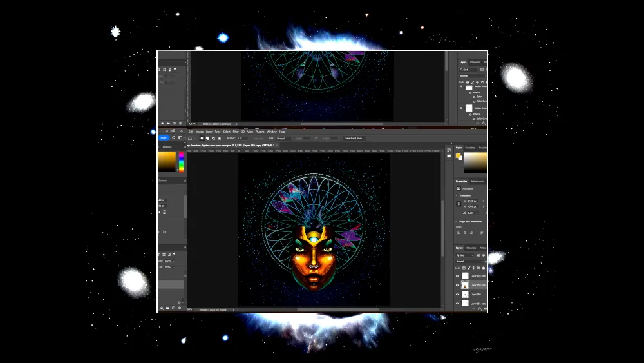Open the workspace switcher icon beside search
The image size is (644, 363).
pyautogui.click(x=180, y=138)
